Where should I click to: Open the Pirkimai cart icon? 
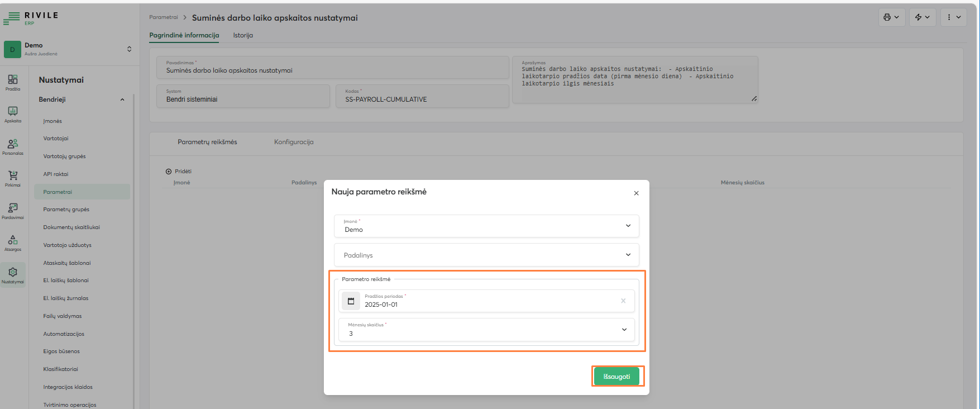[13, 178]
